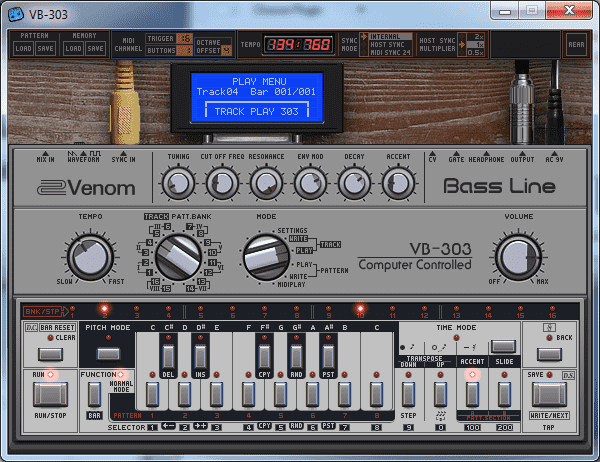
Task: Click the pattern 8 high C key button
Action: point(377,394)
